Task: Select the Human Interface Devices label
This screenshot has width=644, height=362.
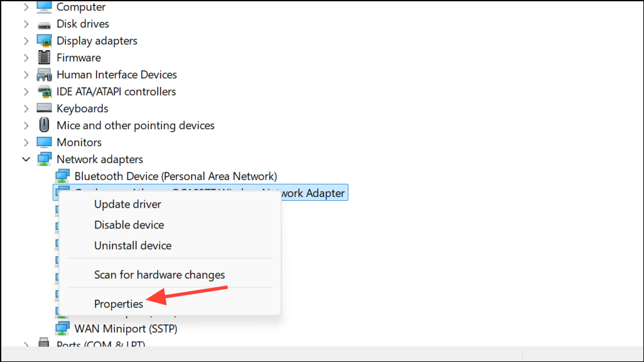Action: [117, 75]
